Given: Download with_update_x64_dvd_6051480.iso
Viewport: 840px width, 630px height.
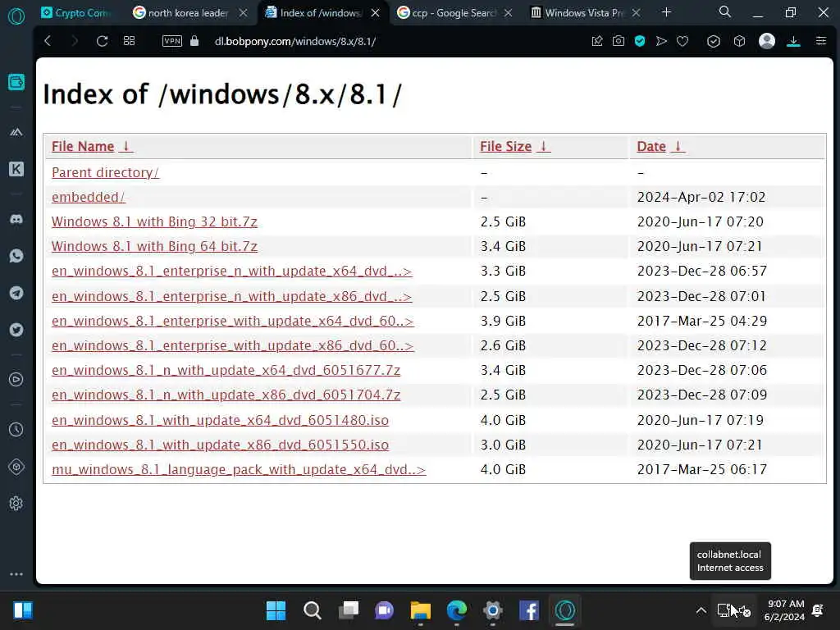Looking at the screenshot, I should coord(220,420).
